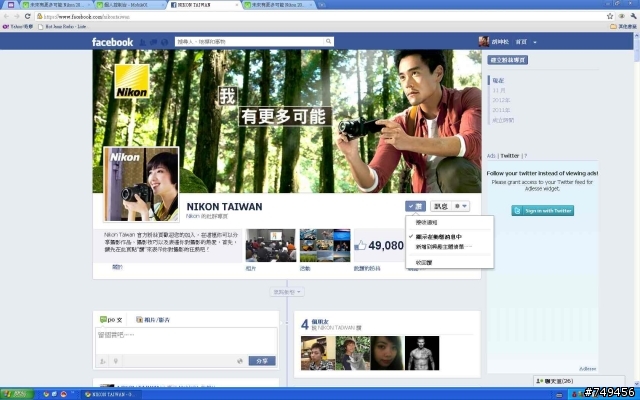Click the create page button in sidebar

[x=507, y=60]
